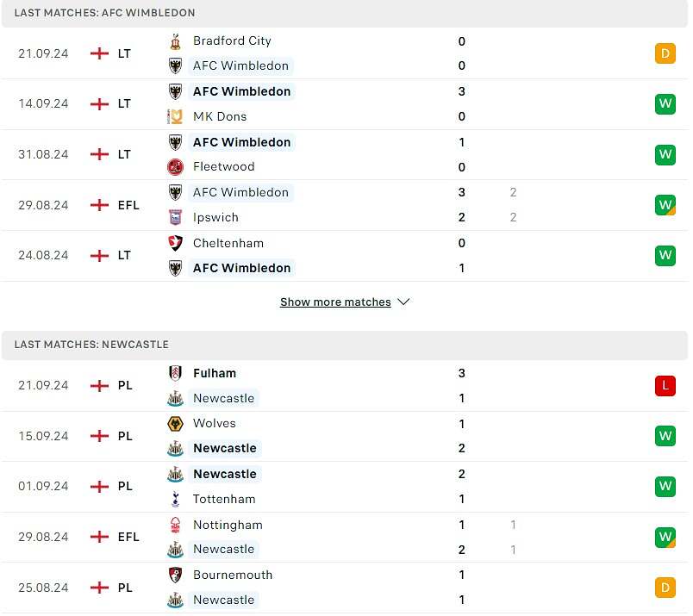
Task: Open the draw badge for Bradford City match
Action: (x=665, y=53)
